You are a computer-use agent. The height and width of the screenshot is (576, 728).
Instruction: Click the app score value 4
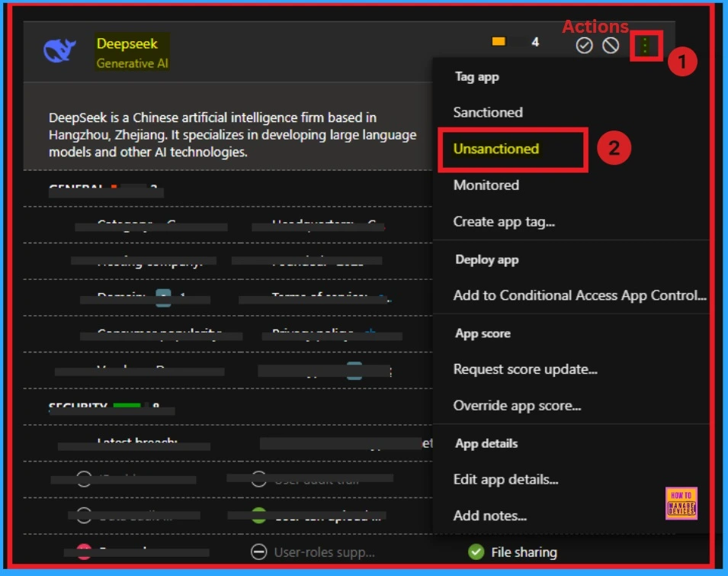(535, 42)
